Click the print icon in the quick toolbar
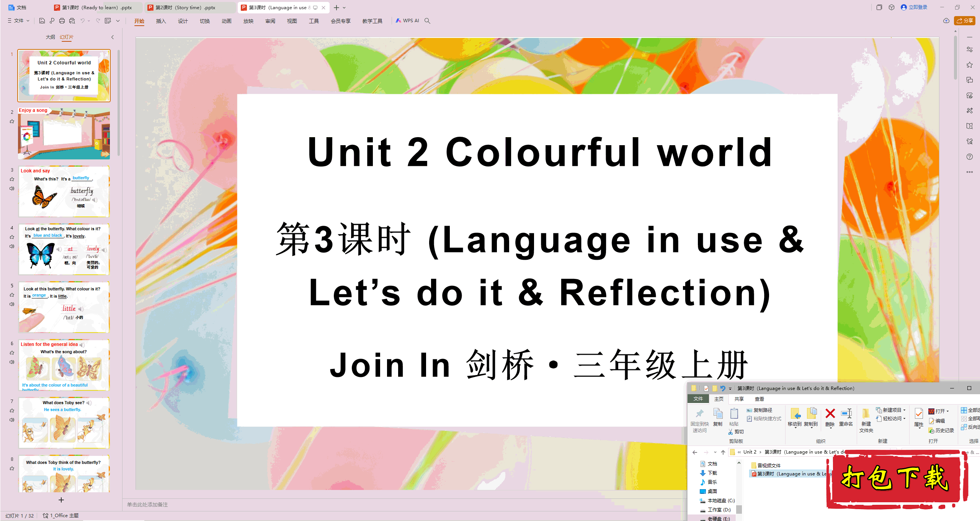 point(62,21)
